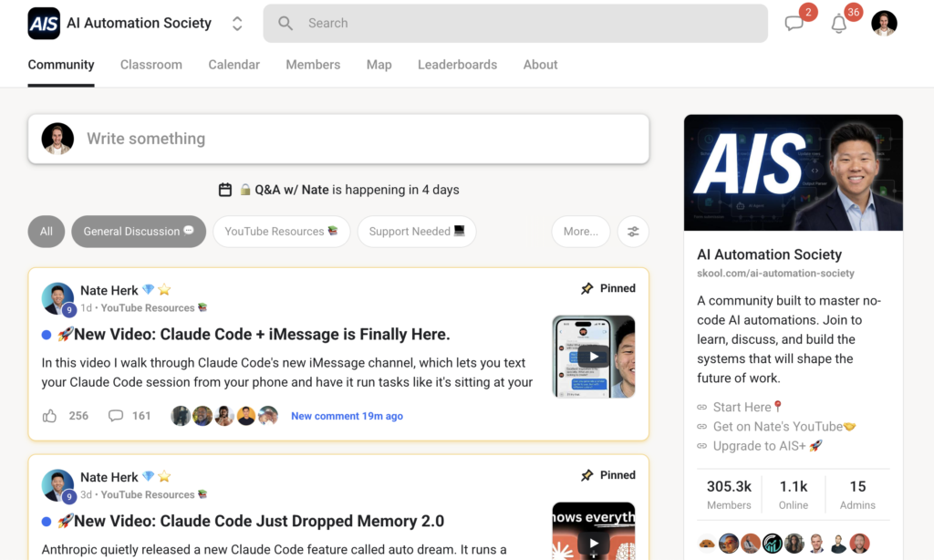Switch to the Classroom tab
This screenshot has width=934, height=560.
tap(151, 65)
